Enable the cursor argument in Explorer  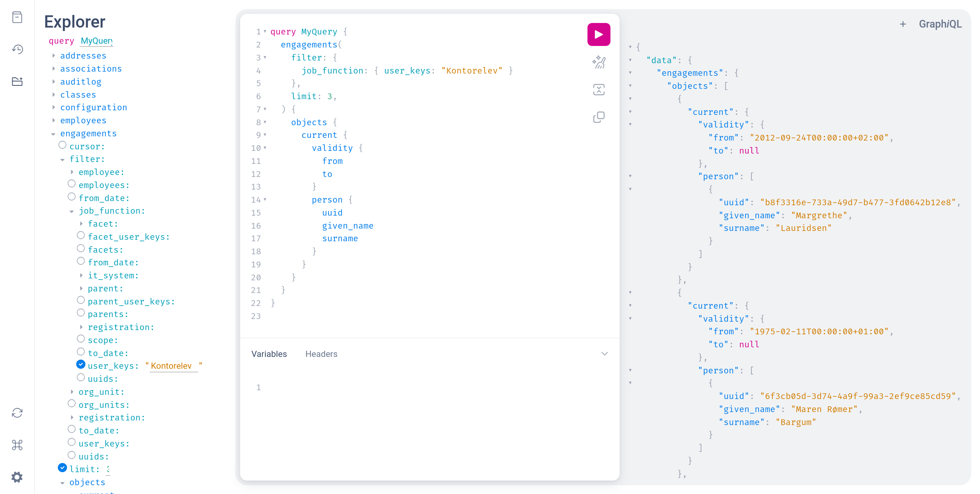point(62,145)
